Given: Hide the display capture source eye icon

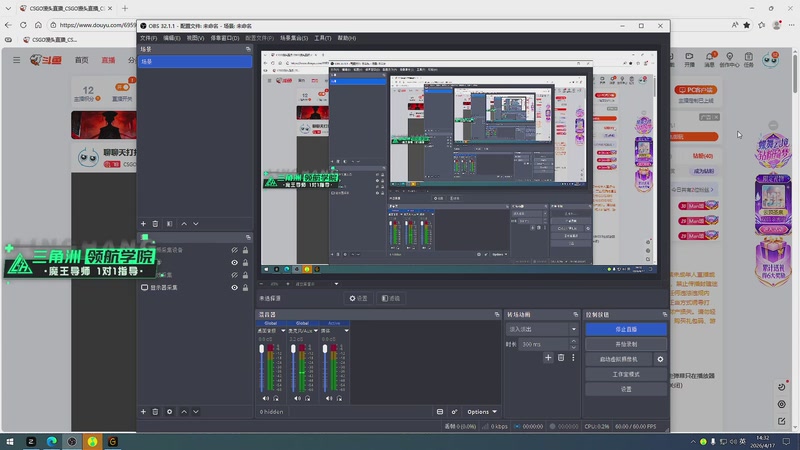Looking at the screenshot, I should coord(234,288).
